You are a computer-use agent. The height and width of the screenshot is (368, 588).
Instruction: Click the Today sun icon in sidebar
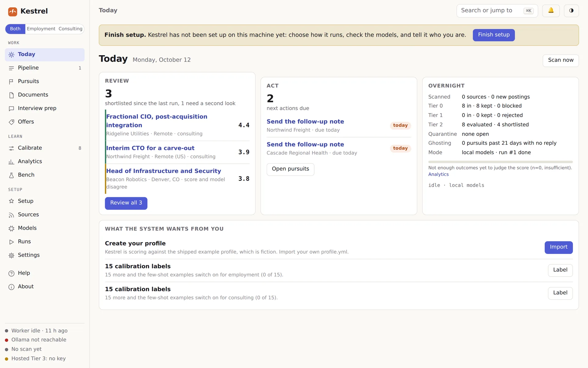click(x=11, y=55)
